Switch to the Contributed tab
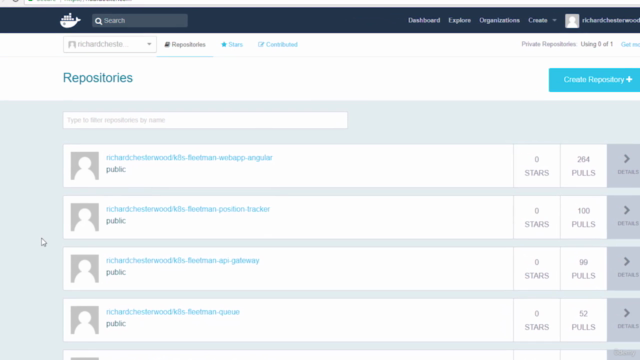This screenshot has width=640, height=360. coord(278,44)
